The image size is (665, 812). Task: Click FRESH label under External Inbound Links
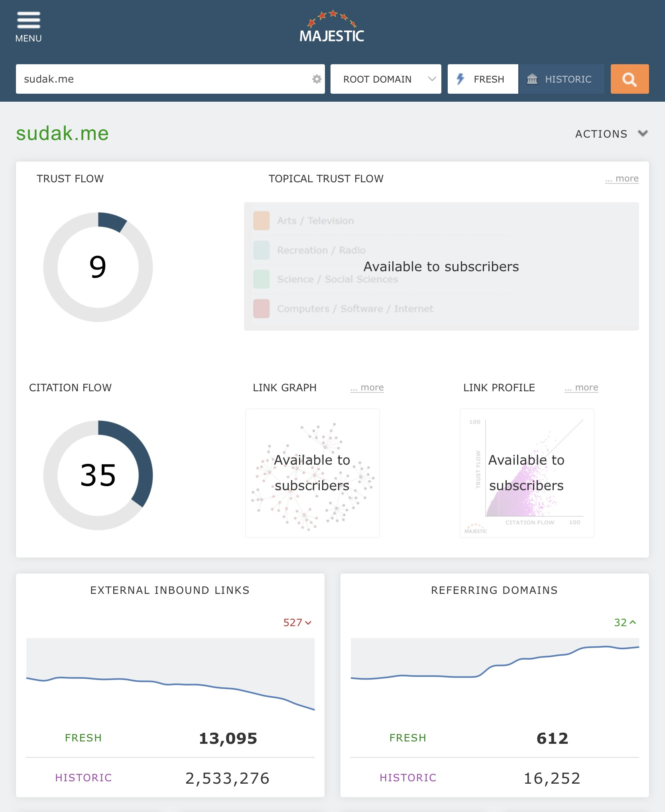(x=83, y=738)
